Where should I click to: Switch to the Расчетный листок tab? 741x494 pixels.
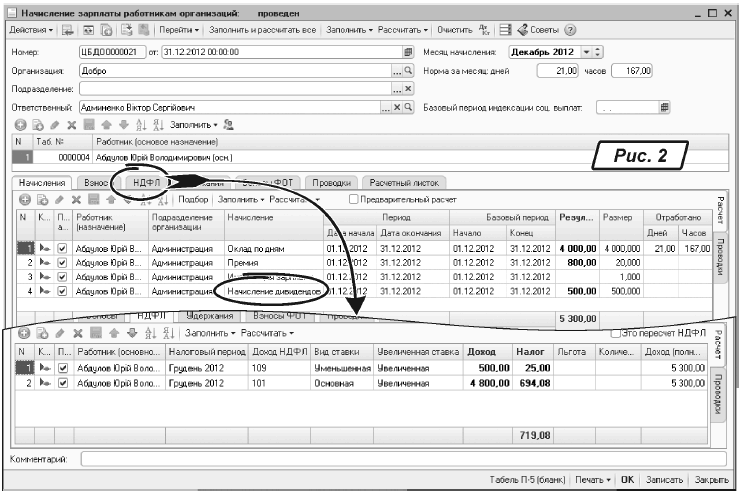tap(403, 183)
